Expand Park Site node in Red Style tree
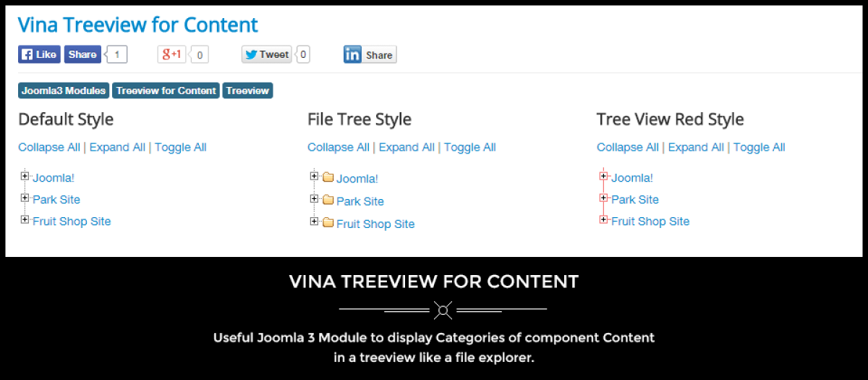 pos(604,198)
